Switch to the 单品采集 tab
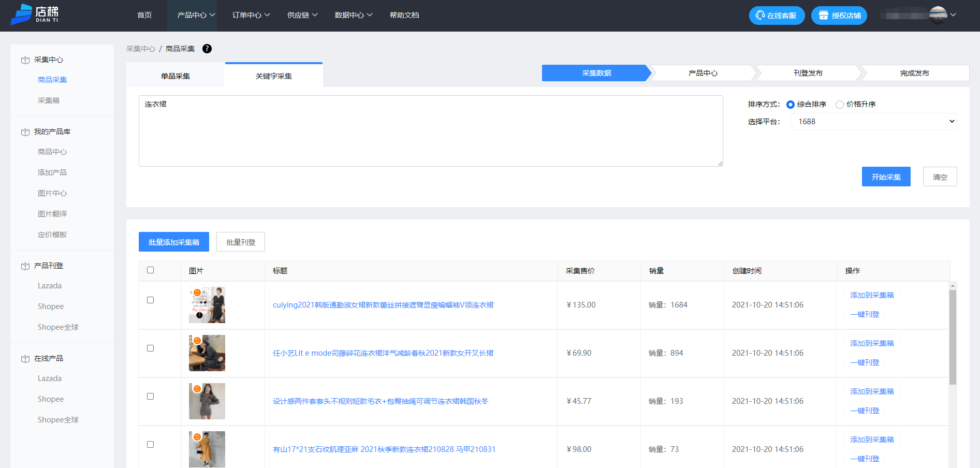The width and height of the screenshot is (980, 468). point(176,75)
